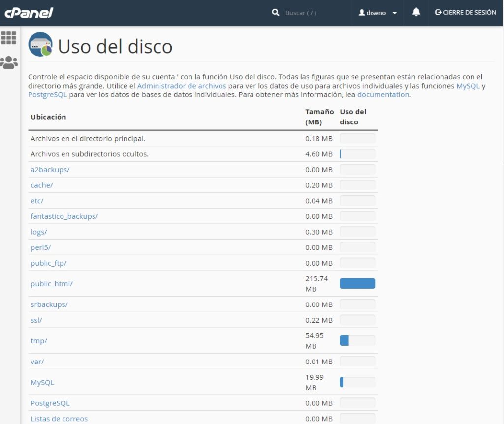Open the ssl/ directory
Image resolution: width=504 pixels, height=424 pixels.
(36, 320)
